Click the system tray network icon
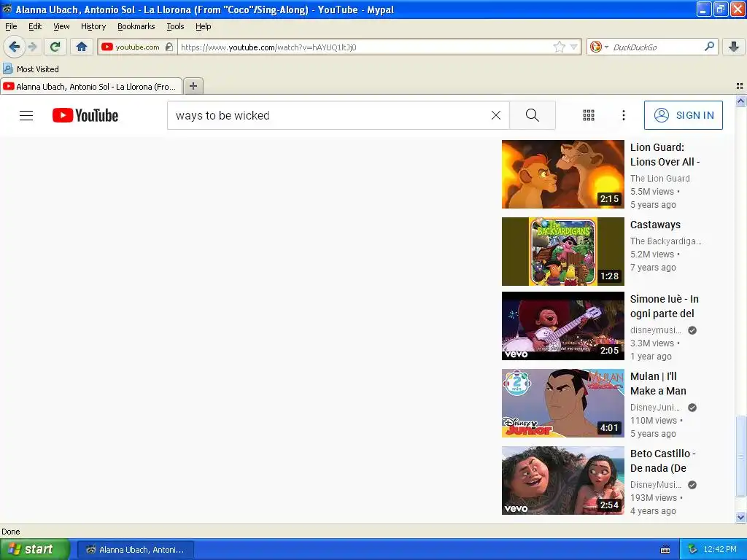 click(693, 549)
